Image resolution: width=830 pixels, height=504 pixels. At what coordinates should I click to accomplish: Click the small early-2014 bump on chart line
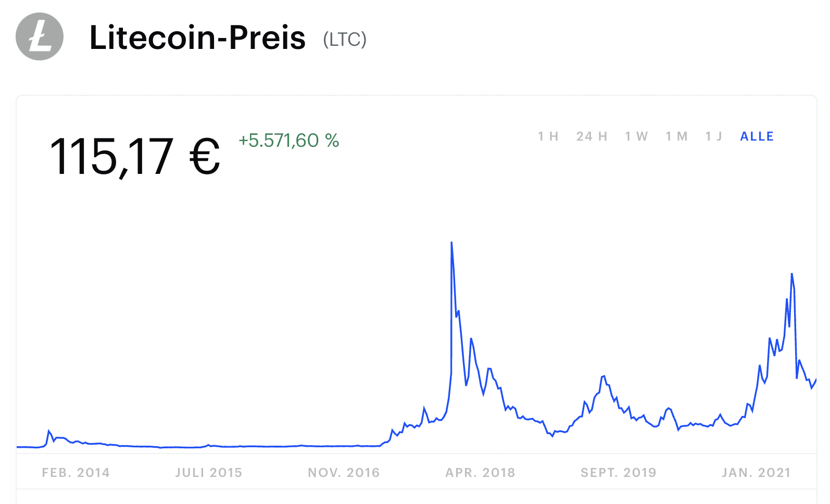click(x=49, y=431)
